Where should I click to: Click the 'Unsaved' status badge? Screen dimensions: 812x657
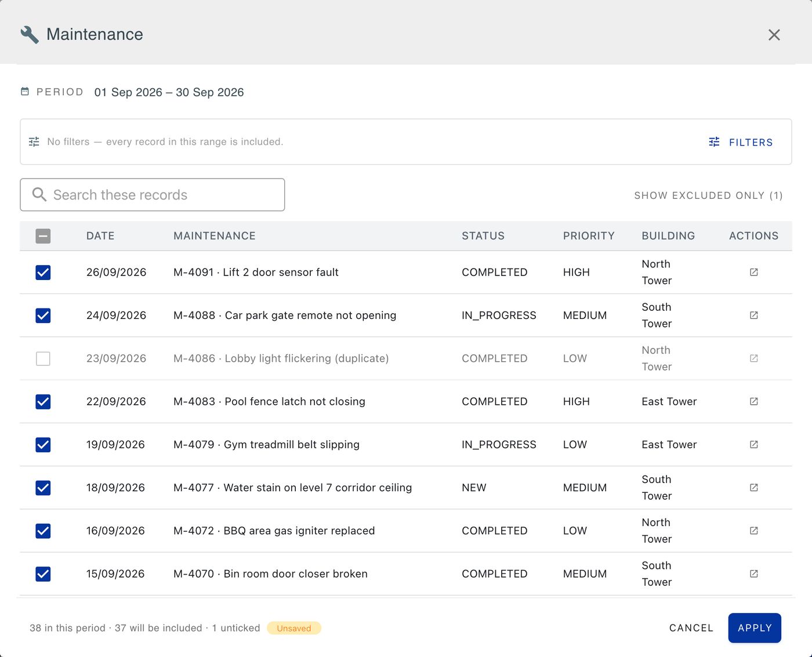[294, 628]
